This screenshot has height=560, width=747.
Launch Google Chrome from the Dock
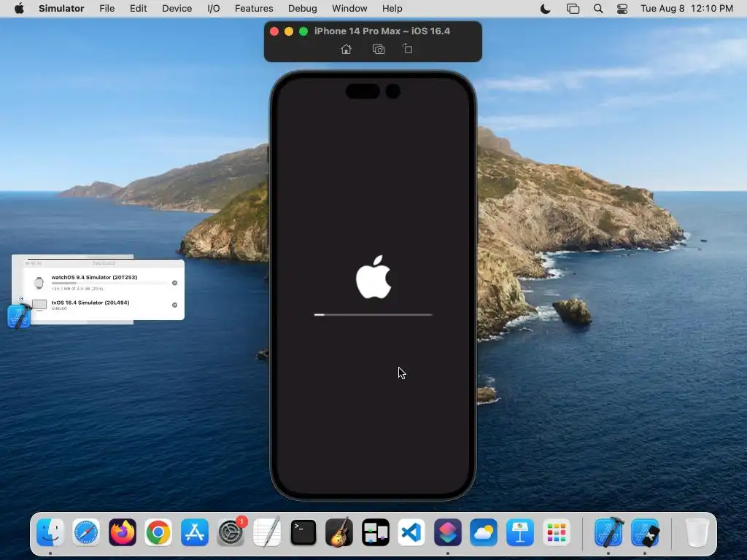tap(158, 532)
